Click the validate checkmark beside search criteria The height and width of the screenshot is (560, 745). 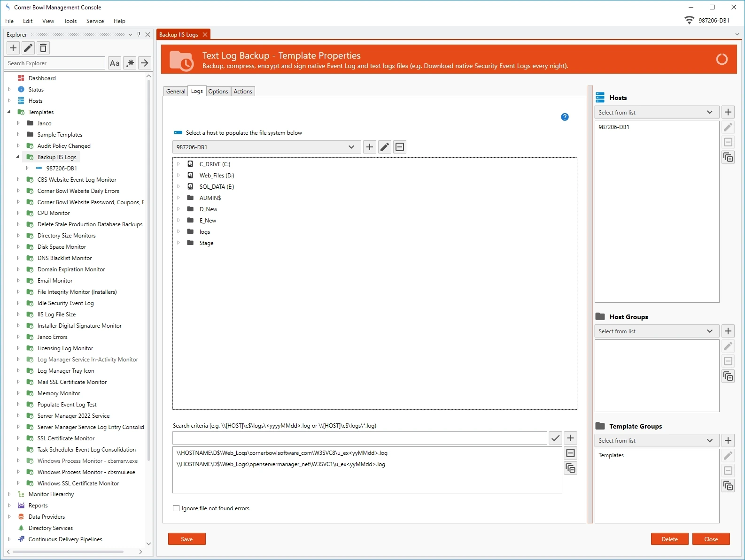pos(555,438)
